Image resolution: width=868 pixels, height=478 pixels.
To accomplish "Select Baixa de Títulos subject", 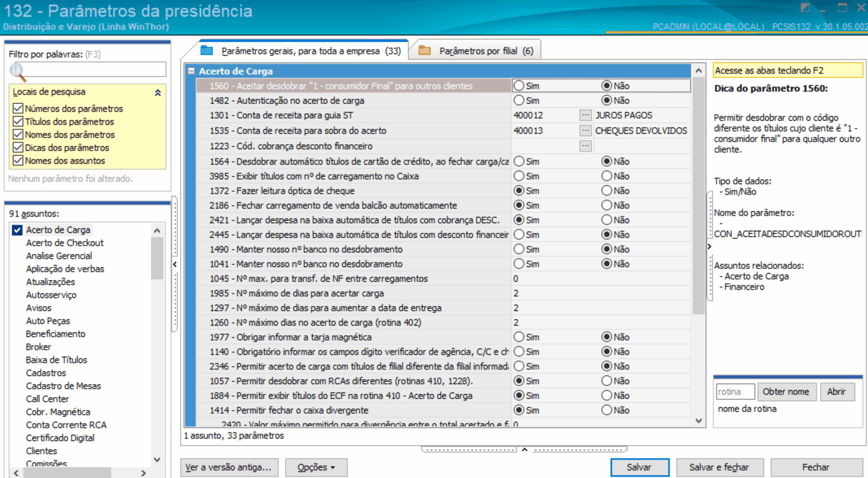I will [x=56, y=360].
